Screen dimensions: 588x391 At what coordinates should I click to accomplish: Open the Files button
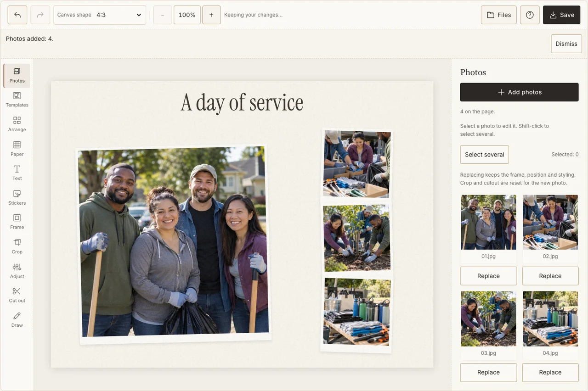pos(499,15)
